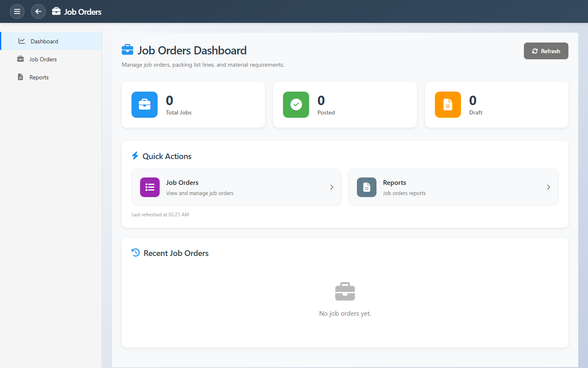Click the green Posted checkmark icon
This screenshot has width=588, height=368.
pyautogui.click(x=296, y=105)
